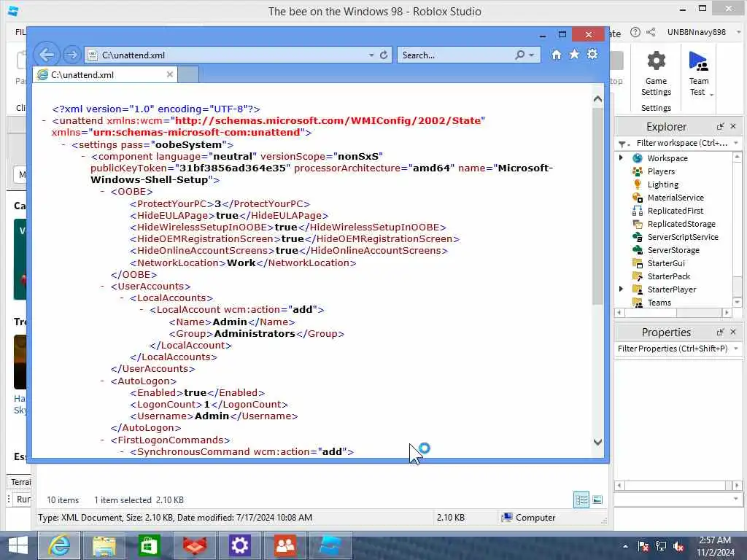Click the muted speaker tray icon
This screenshot has height=560, width=747.
[678, 547]
